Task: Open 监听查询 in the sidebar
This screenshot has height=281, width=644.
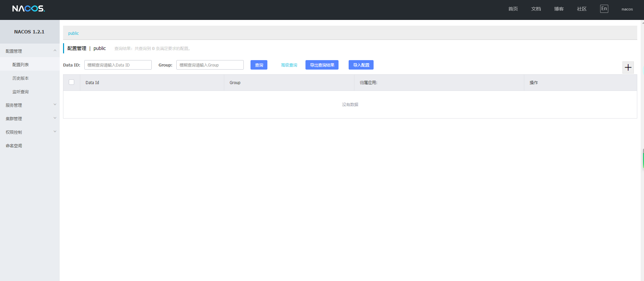Action: (30, 92)
